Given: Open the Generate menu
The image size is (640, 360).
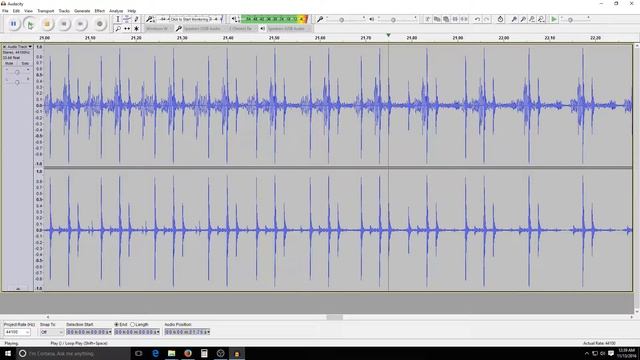Looking at the screenshot, I should point(82,11).
